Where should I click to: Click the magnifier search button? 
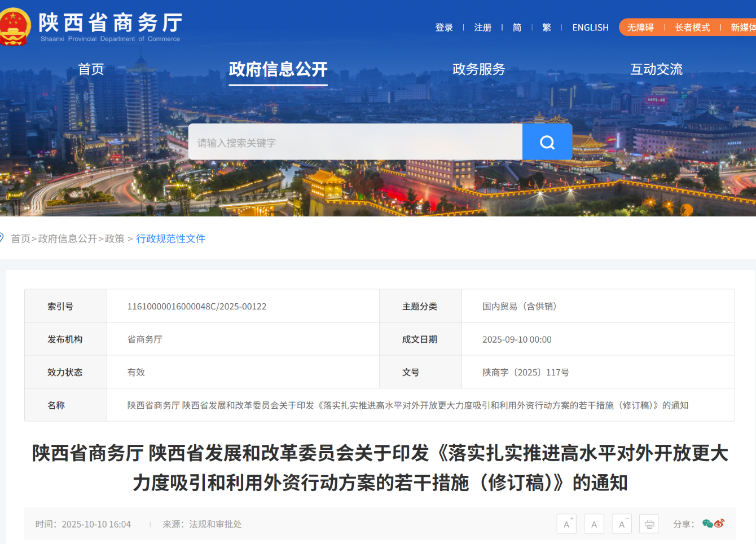[547, 142]
